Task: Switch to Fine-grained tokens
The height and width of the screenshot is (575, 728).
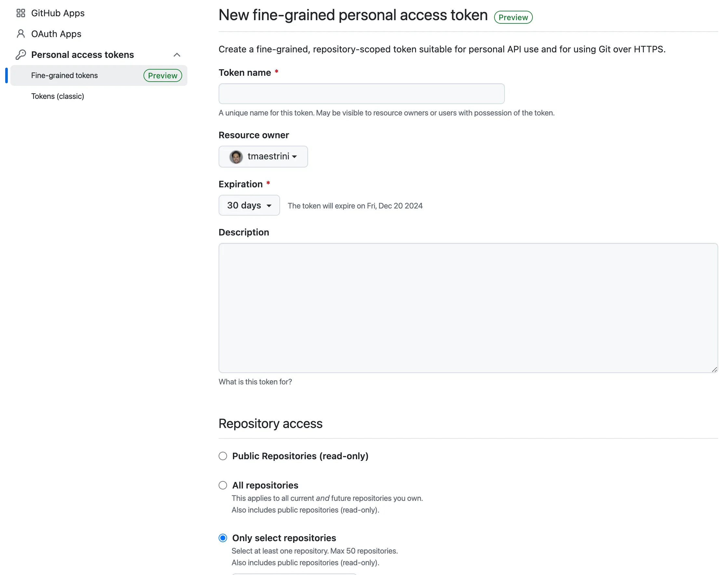Action: [x=64, y=75]
